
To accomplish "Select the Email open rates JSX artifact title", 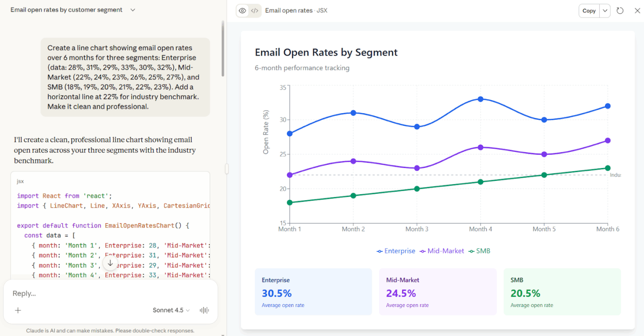I will [x=296, y=10].
